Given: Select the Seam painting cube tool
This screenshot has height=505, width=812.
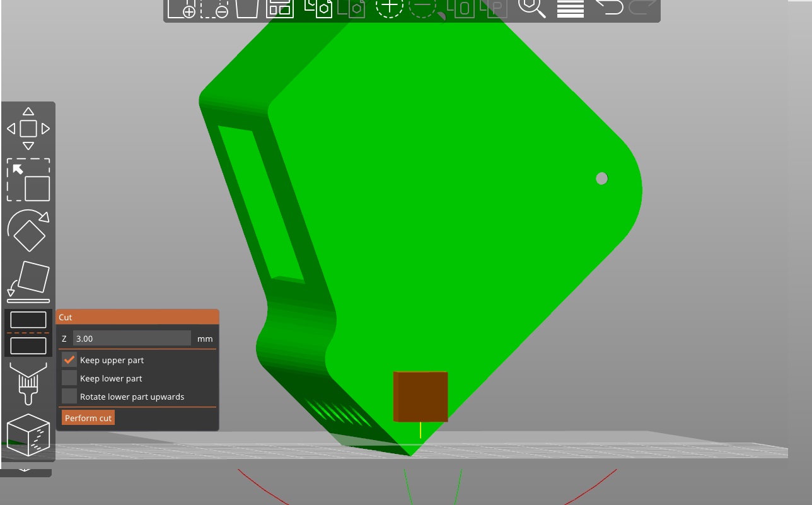Looking at the screenshot, I should pos(28,434).
